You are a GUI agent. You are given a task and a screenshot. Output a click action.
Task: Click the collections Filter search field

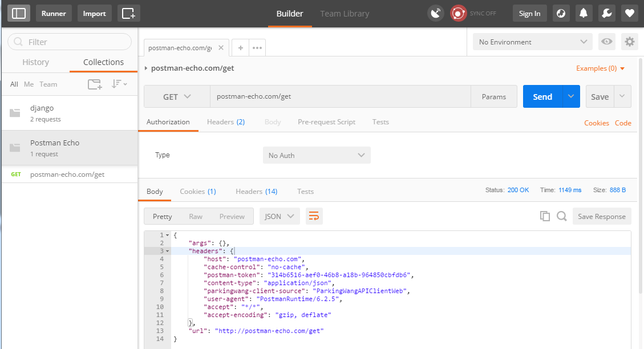click(70, 42)
